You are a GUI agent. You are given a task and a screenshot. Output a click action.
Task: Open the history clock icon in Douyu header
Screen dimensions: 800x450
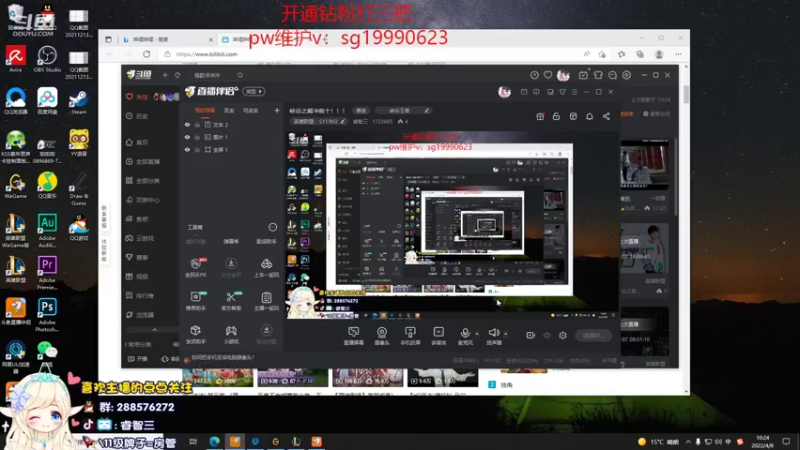click(534, 75)
